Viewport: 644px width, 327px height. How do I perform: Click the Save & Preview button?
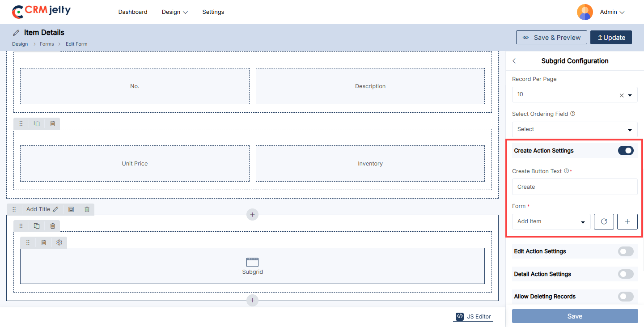click(551, 38)
